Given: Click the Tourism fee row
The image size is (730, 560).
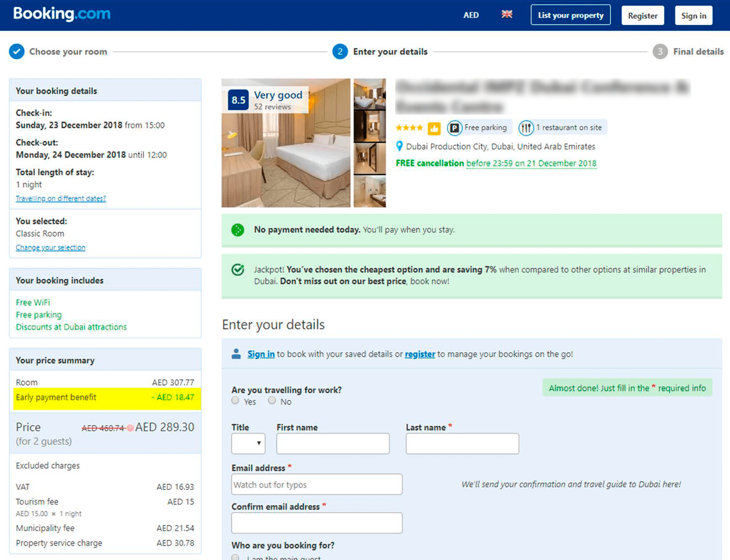Looking at the screenshot, I should (105, 502).
